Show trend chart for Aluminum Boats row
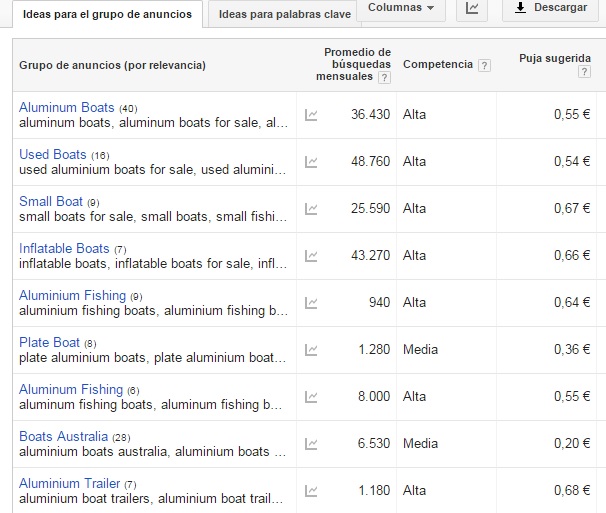This screenshot has height=513, width=606. tap(311, 115)
